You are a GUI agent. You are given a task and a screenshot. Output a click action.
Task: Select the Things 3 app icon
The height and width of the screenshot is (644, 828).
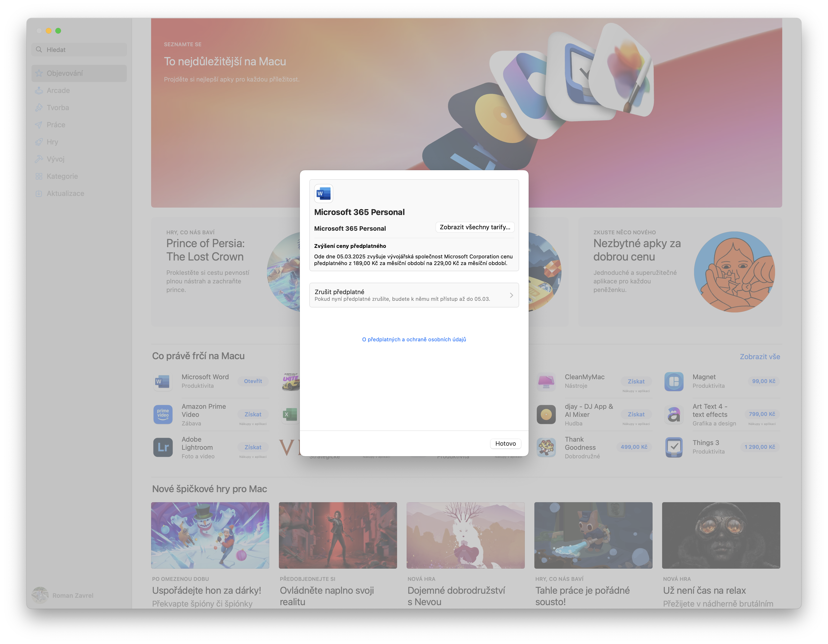pyautogui.click(x=674, y=447)
